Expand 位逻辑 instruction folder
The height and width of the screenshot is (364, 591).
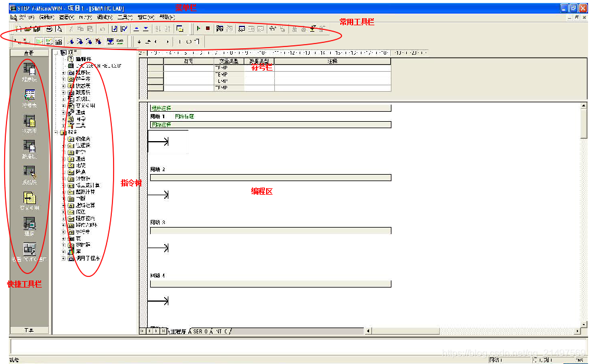click(x=64, y=146)
